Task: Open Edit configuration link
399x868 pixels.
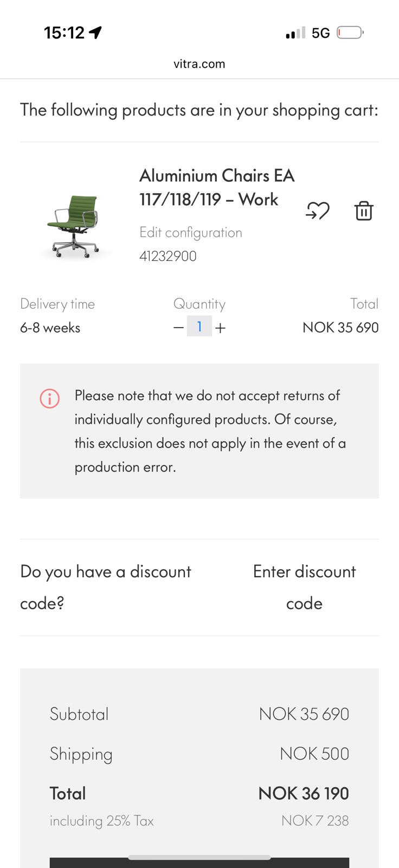Action: 190,232
